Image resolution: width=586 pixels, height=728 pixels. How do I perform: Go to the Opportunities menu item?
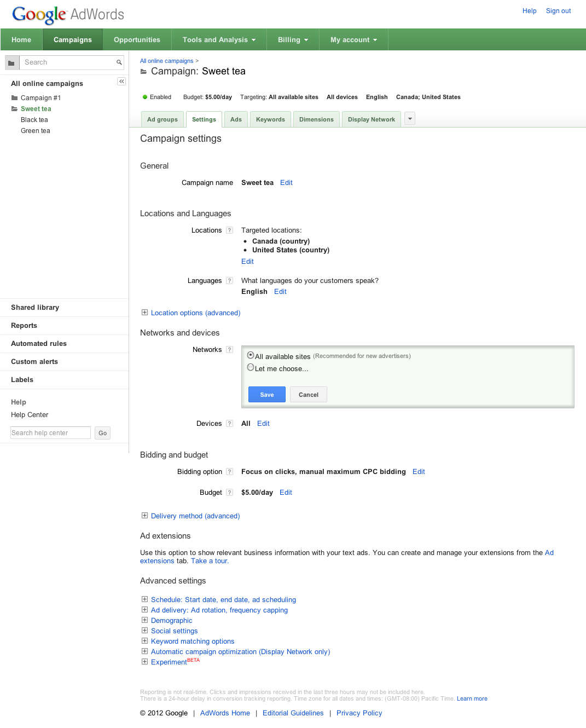(x=137, y=40)
